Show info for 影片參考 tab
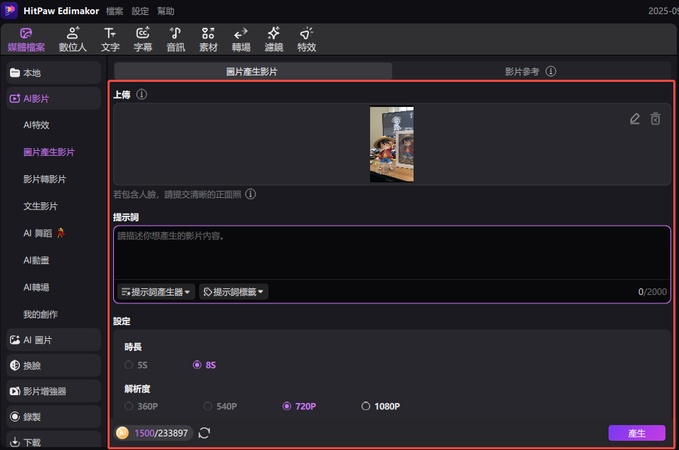 pos(551,71)
